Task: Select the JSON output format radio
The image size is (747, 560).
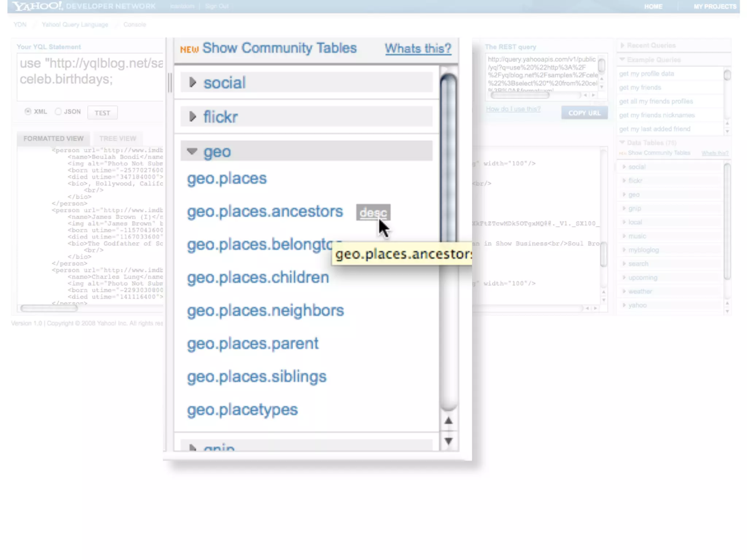Action: (58, 112)
